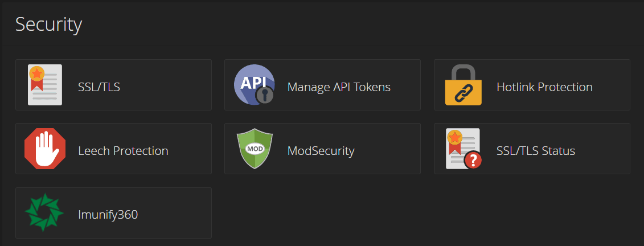The image size is (644, 246).
Task: Open the SSL/TLS text link
Action: [x=99, y=87]
